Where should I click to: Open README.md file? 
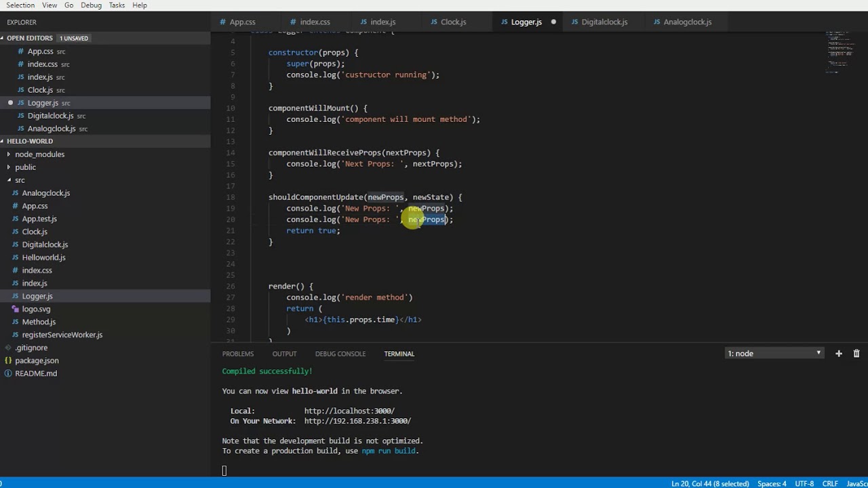point(36,373)
